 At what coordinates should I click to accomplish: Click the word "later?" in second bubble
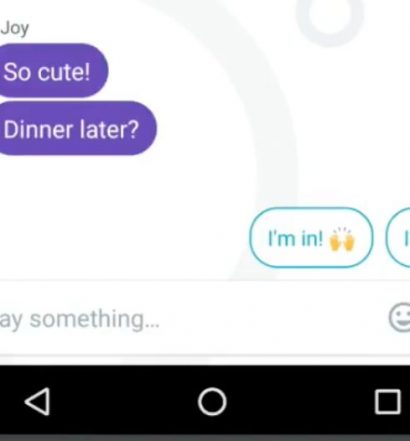coord(109,129)
